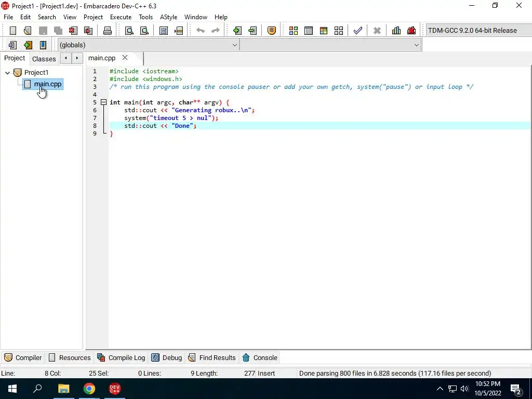This screenshot has width=532, height=399.
Task: Open the Execute menu
Action: 121,17
